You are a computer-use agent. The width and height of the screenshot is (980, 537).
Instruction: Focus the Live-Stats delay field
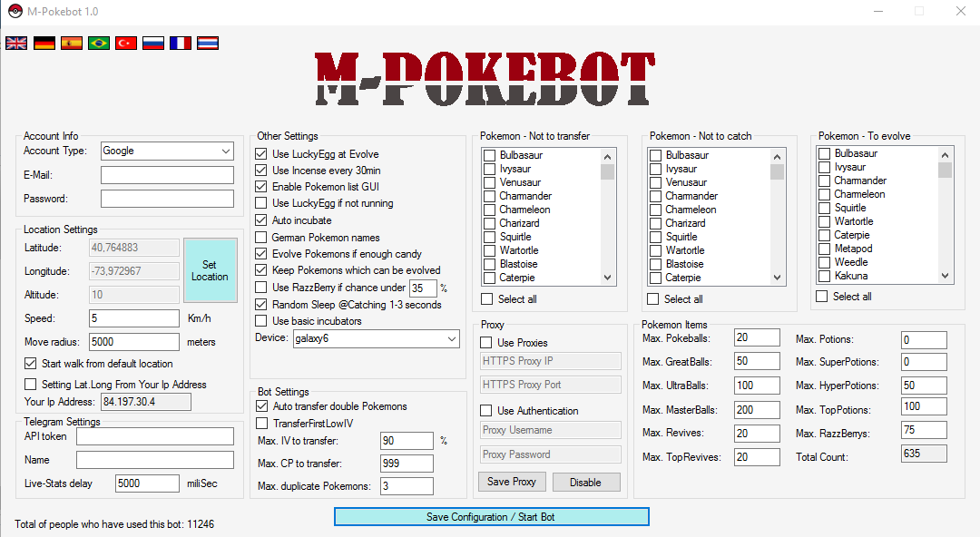coord(148,483)
